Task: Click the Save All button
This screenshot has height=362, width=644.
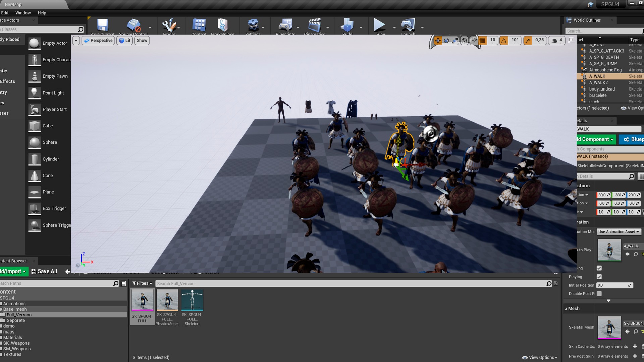Action: click(44, 271)
